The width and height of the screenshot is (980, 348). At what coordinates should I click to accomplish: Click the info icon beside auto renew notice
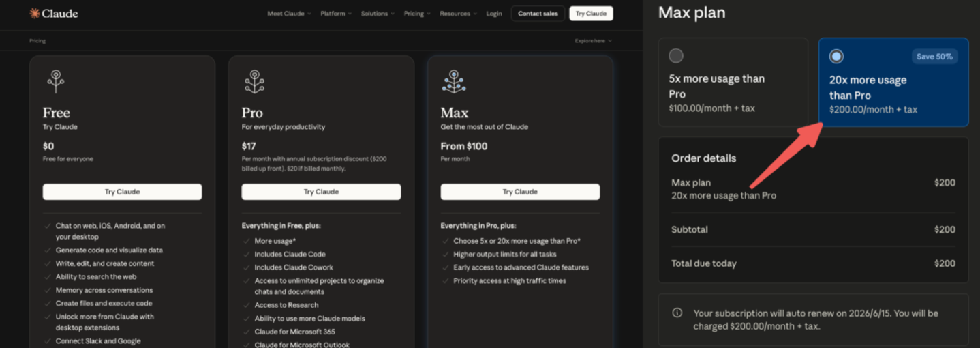point(677,313)
